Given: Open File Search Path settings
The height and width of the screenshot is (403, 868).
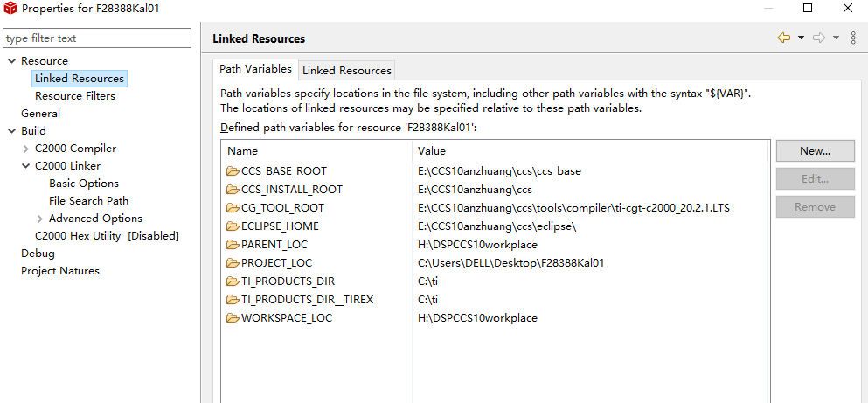Looking at the screenshot, I should click(x=88, y=201).
